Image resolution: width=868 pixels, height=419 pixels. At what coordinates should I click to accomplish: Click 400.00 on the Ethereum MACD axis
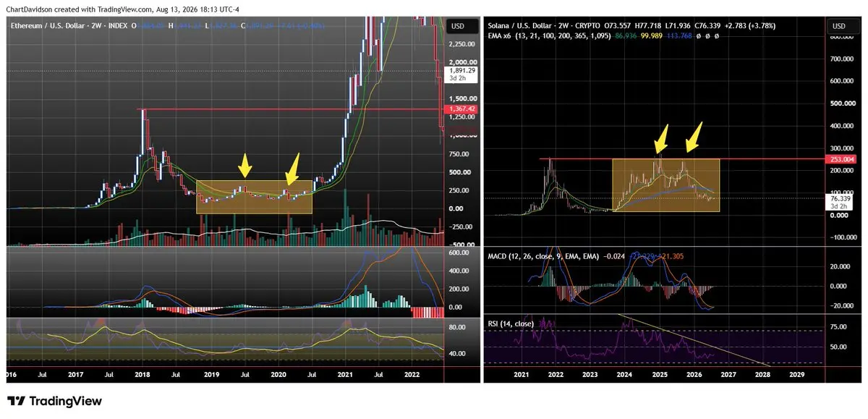pos(460,271)
